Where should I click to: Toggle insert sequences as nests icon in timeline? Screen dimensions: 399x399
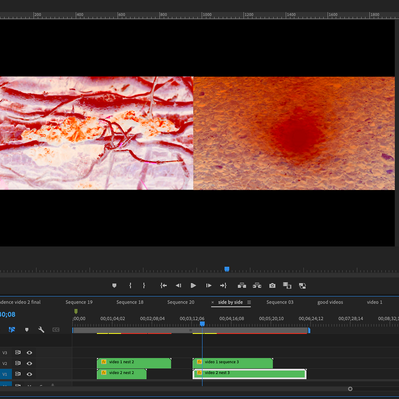[x=12, y=330]
